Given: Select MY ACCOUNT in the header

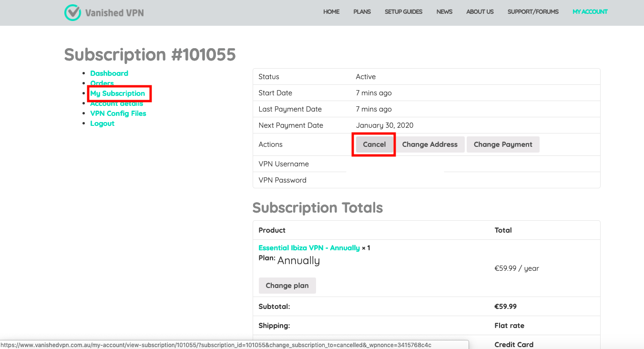Looking at the screenshot, I should tap(590, 12).
